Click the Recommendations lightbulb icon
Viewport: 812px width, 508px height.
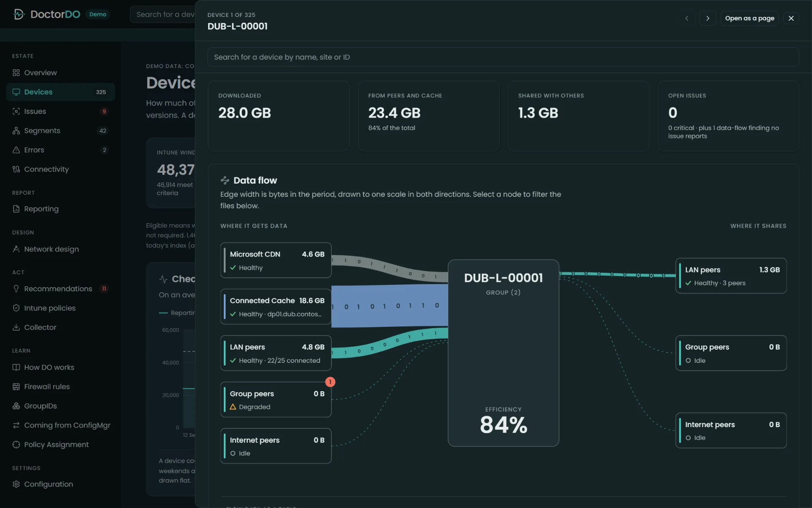(16, 289)
